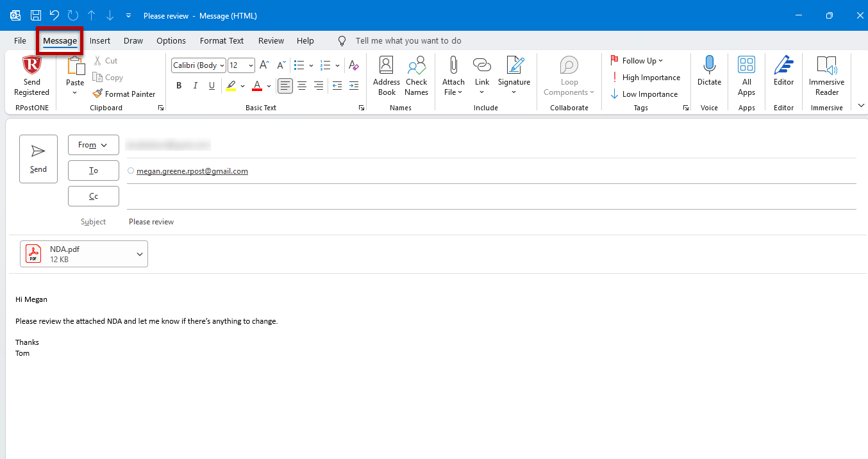Click Tell me what you want search

pyautogui.click(x=408, y=40)
